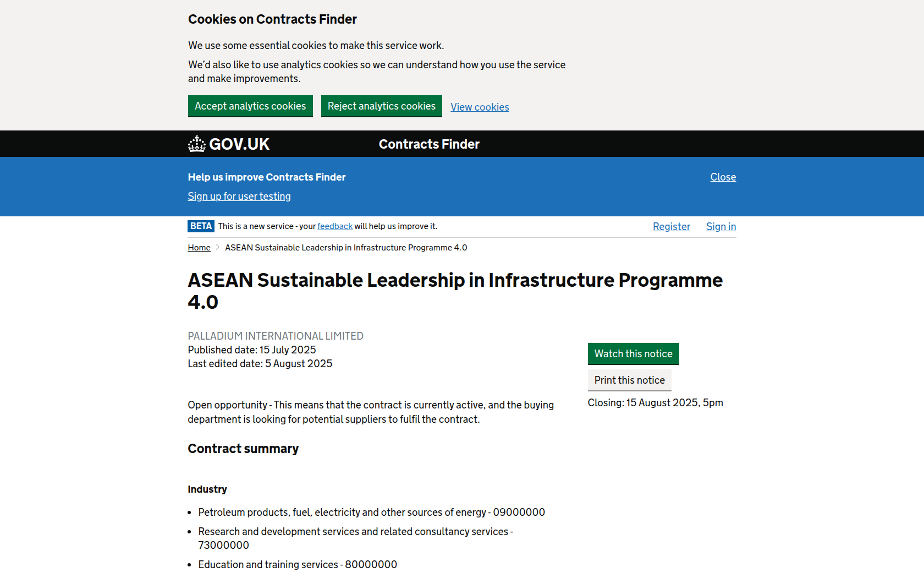Navigate to Home breadcrumb

tap(199, 248)
